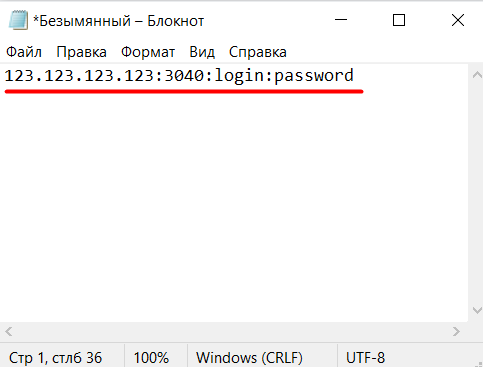The image size is (483, 367).
Task: Click the vertical scrollbar track
Action: tap(477, 193)
